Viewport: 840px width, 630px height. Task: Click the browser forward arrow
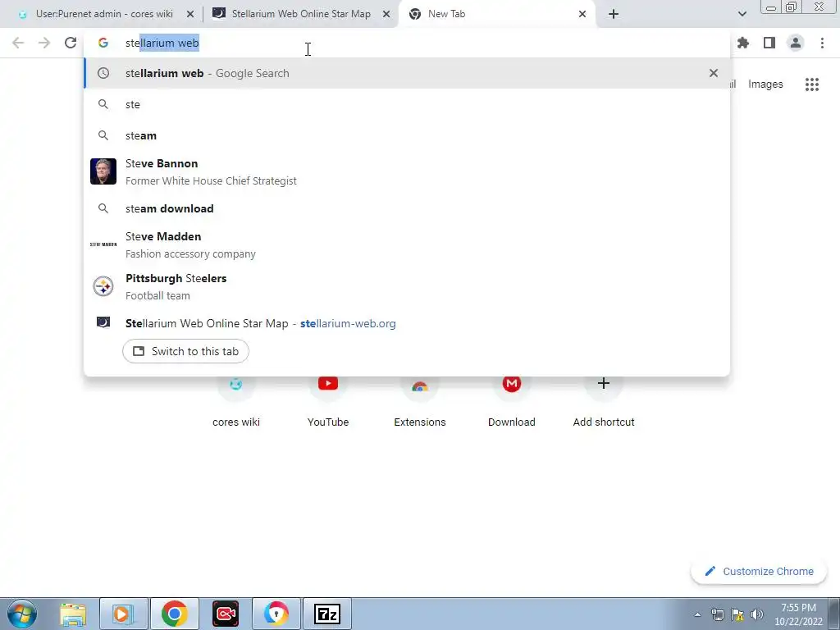[44, 43]
